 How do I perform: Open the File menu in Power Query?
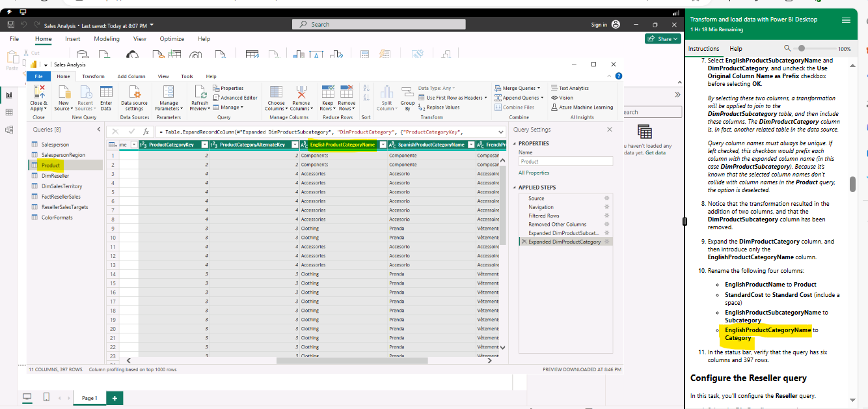[38, 76]
